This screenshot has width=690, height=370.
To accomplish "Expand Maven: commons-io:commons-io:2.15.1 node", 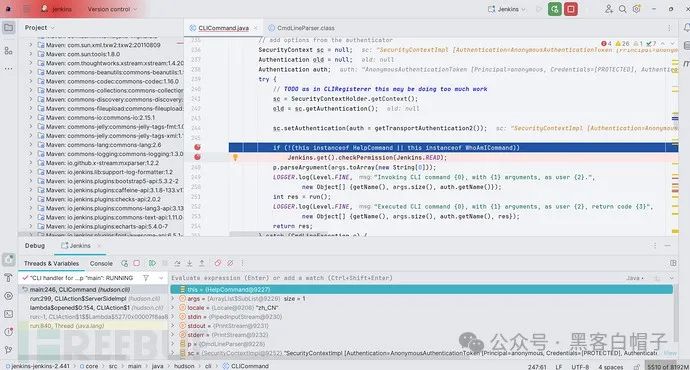I will tap(31, 117).
